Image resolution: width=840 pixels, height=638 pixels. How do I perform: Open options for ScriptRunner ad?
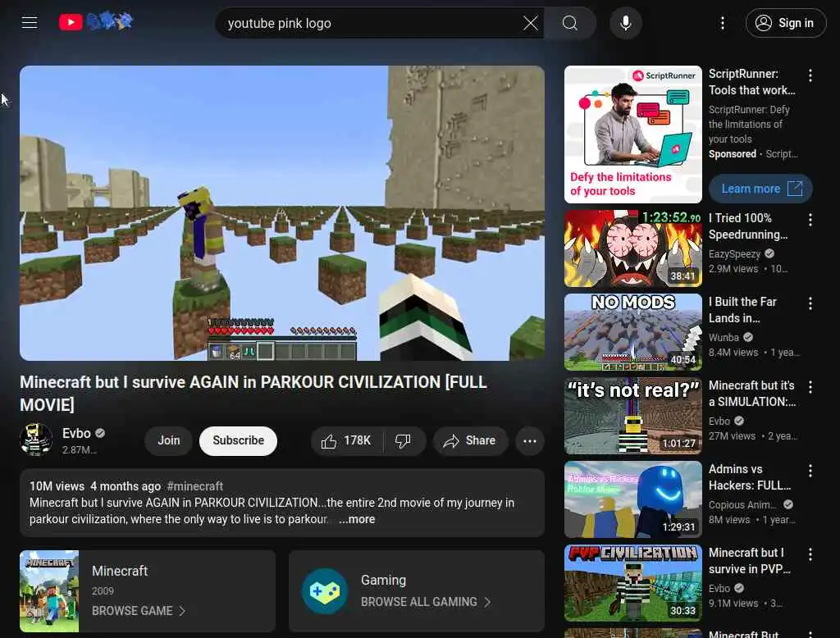pyautogui.click(x=810, y=75)
